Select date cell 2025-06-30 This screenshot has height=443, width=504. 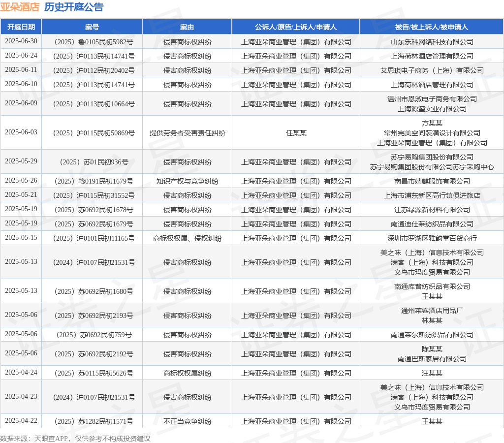tap(21, 41)
